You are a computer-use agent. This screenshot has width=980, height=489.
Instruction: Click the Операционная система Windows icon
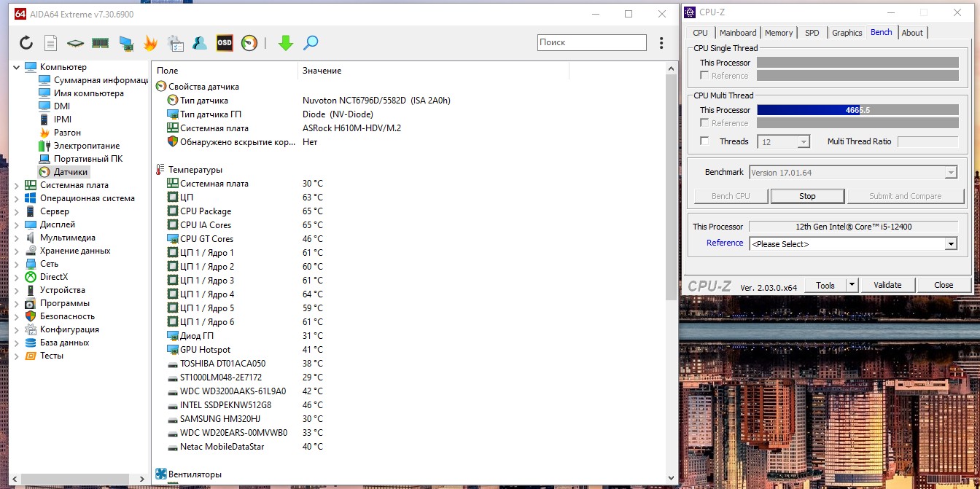coord(31,198)
